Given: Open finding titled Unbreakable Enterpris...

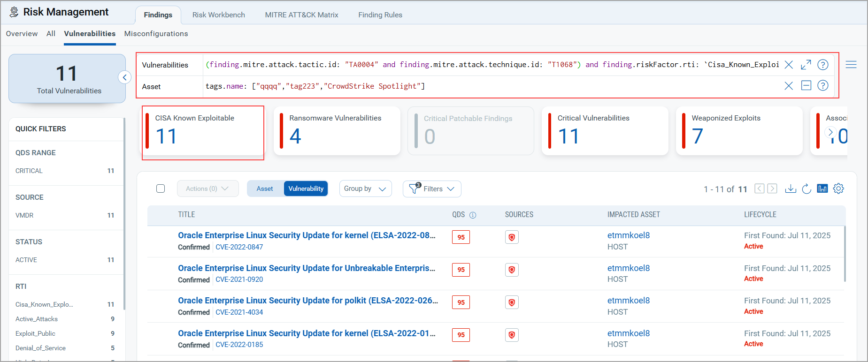Looking at the screenshot, I should (x=307, y=268).
